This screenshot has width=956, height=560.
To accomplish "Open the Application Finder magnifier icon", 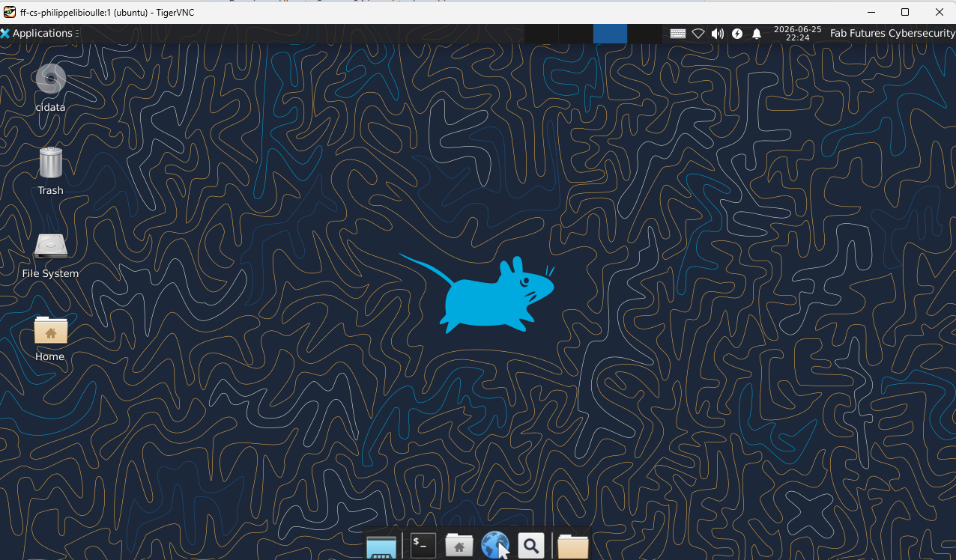I will (x=530, y=546).
